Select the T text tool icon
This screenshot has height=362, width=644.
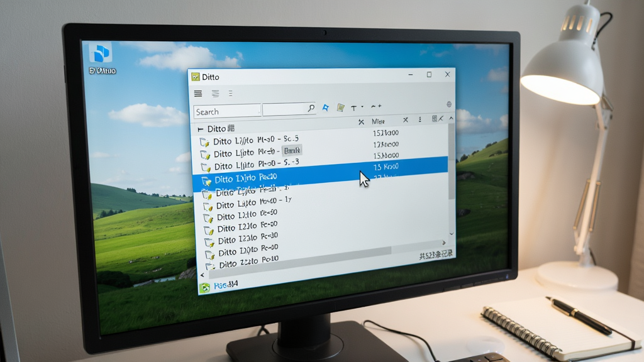click(353, 107)
